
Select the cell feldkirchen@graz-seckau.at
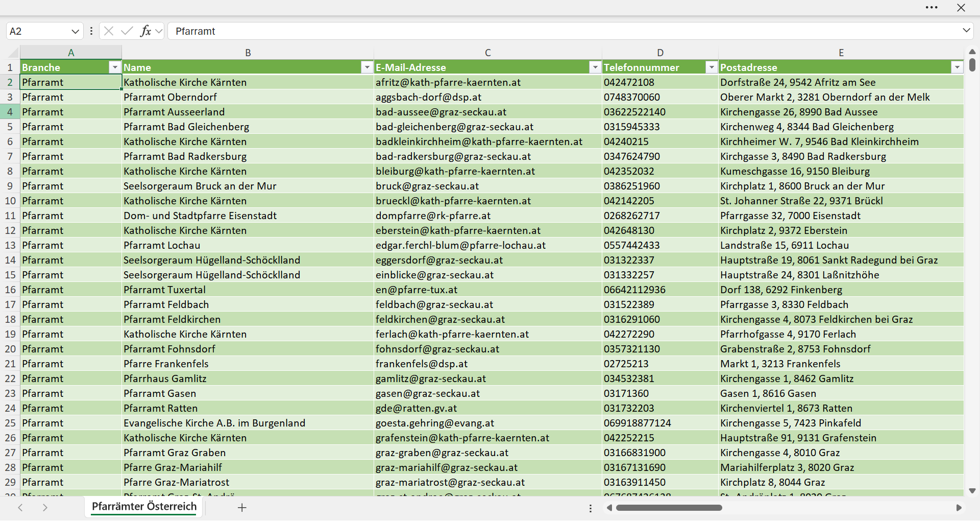point(488,319)
